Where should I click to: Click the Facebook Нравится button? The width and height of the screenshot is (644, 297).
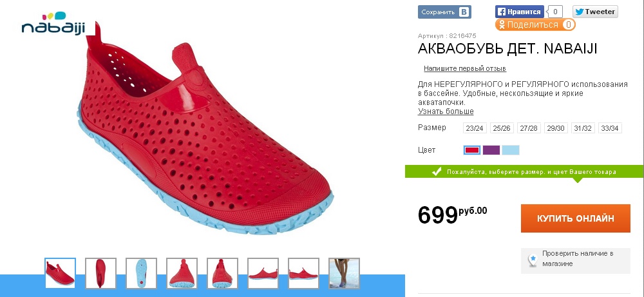point(520,12)
